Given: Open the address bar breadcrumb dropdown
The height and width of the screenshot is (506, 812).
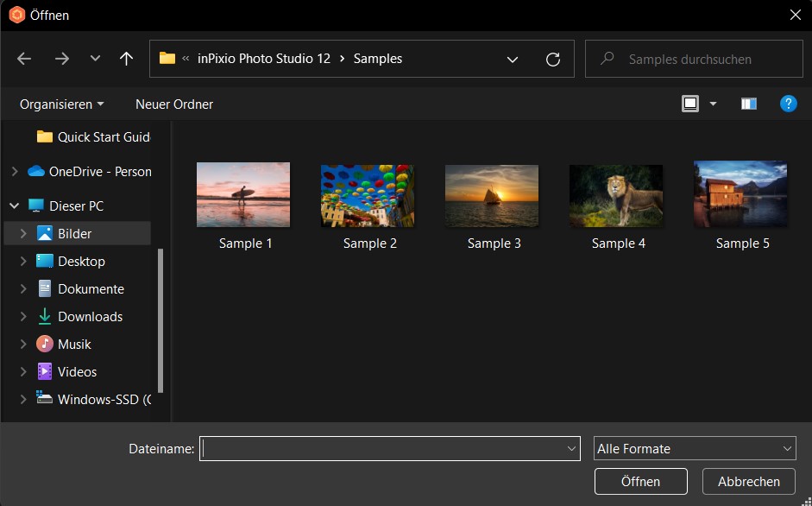Looking at the screenshot, I should coord(513,59).
